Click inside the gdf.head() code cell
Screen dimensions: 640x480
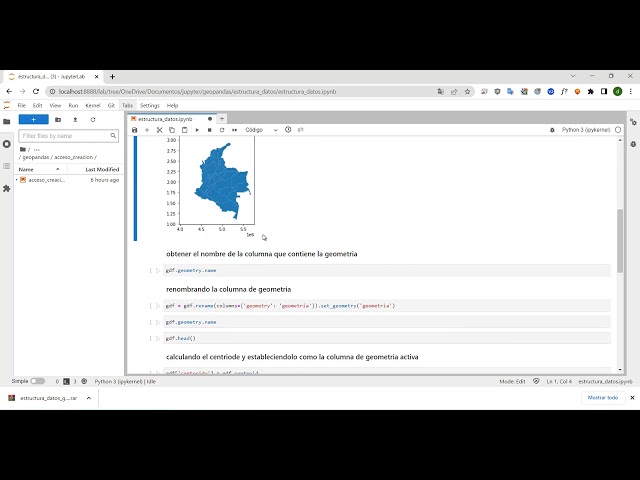click(387, 338)
